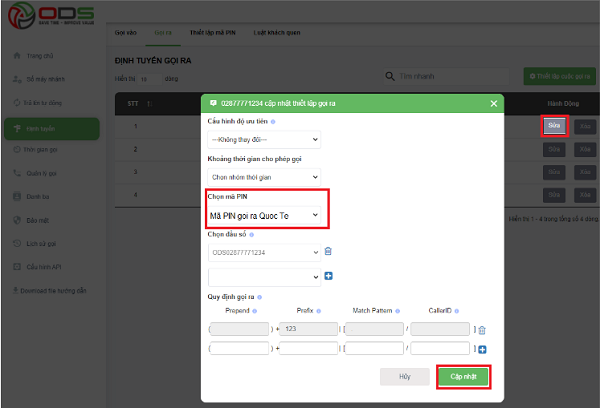The image size is (600, 408).
Task: Add a dial rule with the plus icon
Action: [x=482, y=349]
